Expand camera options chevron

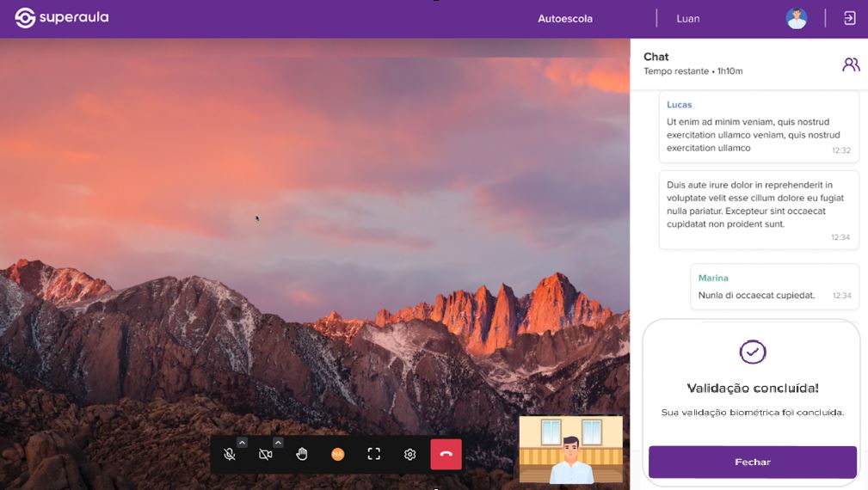click(278, 443)
